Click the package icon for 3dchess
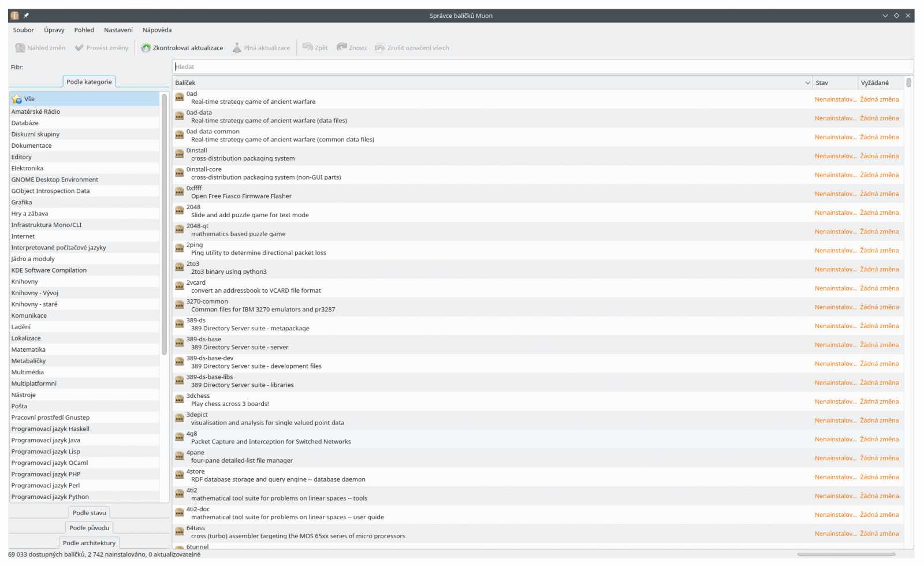Screen dimensions: 924x566 coord(180,400)
